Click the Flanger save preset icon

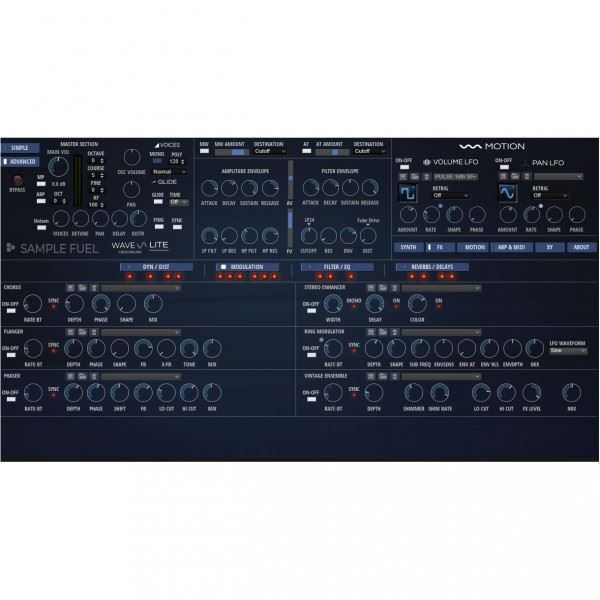click(x=70, y=332)
